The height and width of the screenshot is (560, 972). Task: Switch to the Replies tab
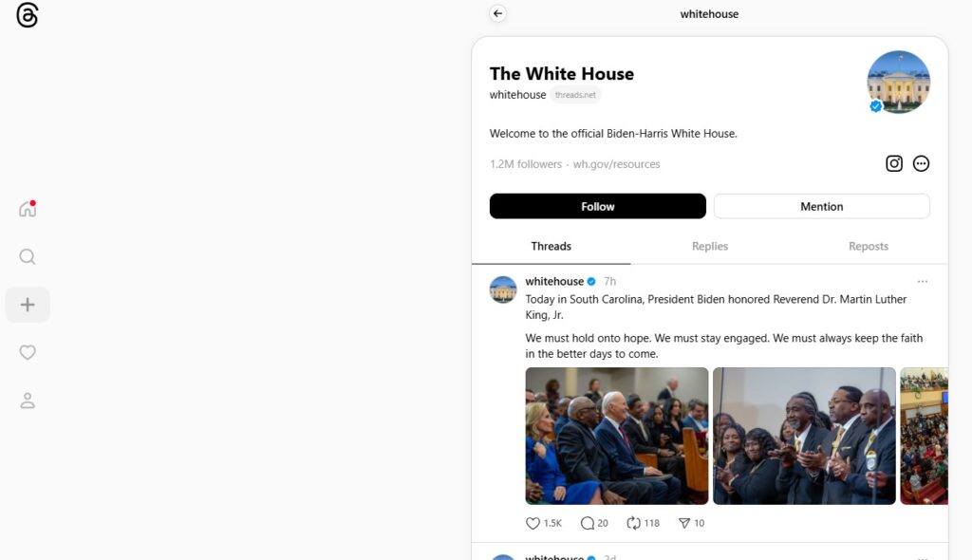pyautogui.click(x=710, y=246)
